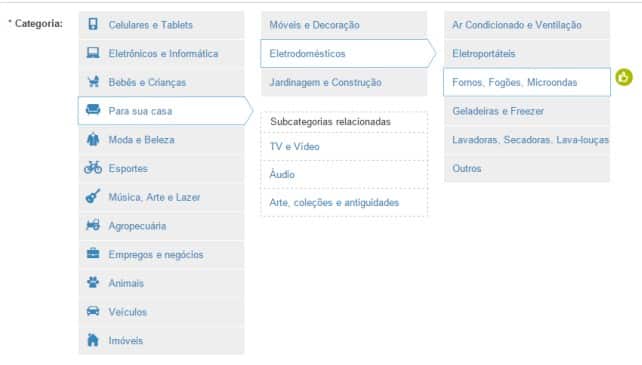Screen dimensions: 642x365
Task: Click the phone icon for Celulares e Tablets
Action: coord(93,24)
